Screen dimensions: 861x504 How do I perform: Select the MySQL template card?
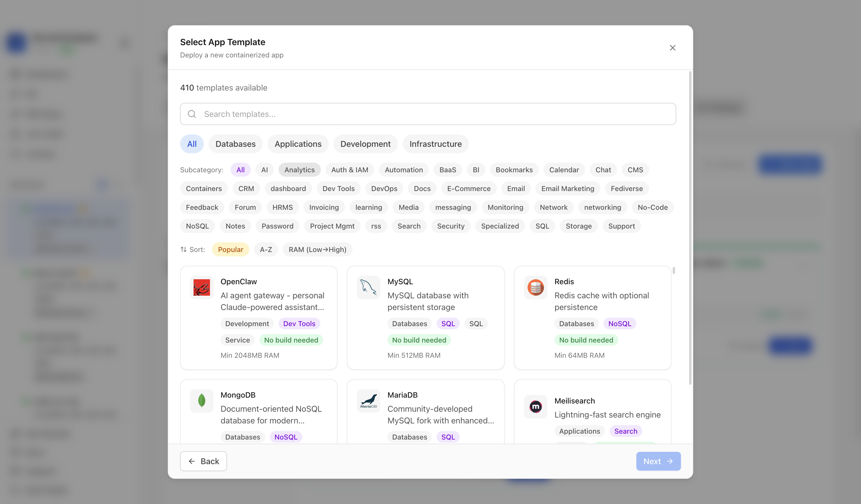pyautogui.click(x=426, y=318)
